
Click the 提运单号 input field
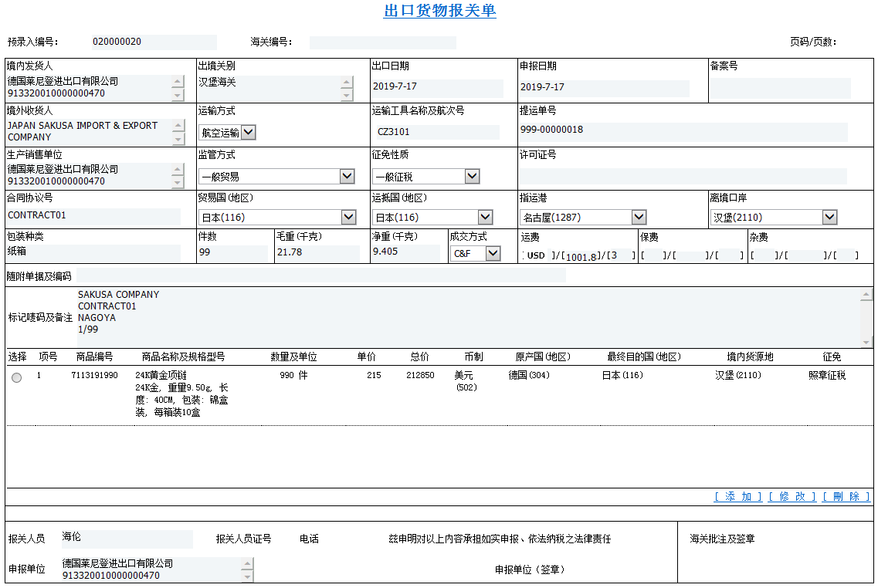[683, 131]
